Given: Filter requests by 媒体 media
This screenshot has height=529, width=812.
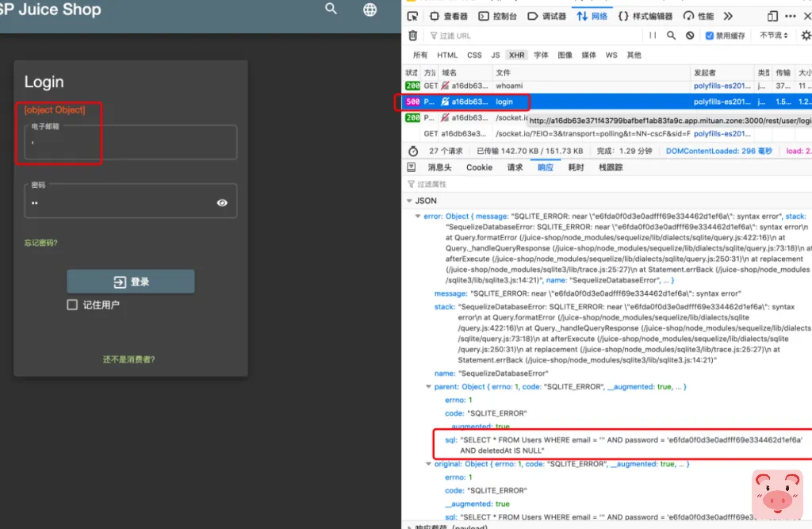Looking at the screenshot, I should [x=589, y=55].
